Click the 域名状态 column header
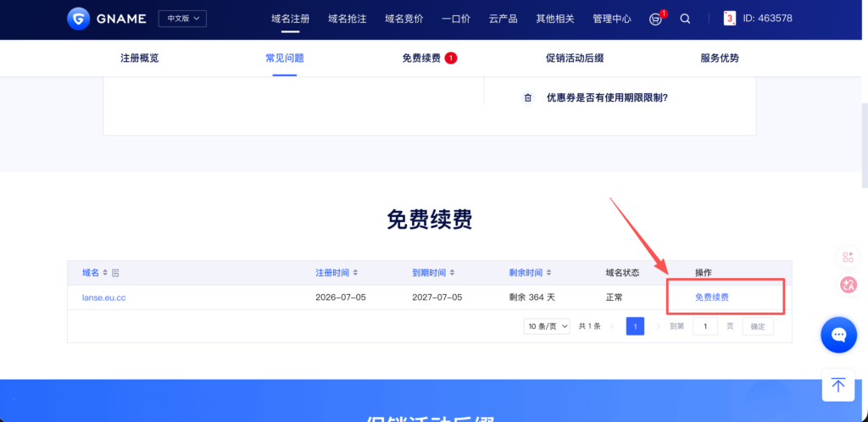 623,273
